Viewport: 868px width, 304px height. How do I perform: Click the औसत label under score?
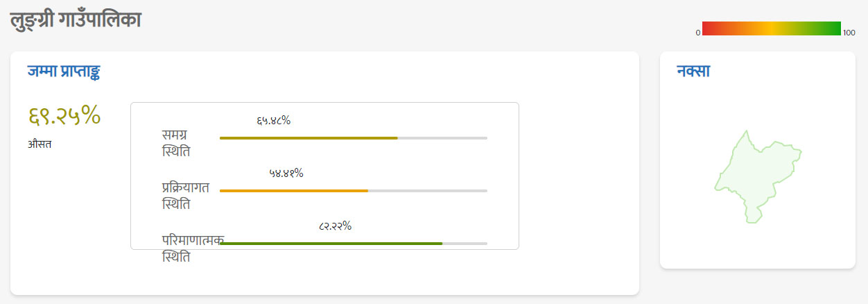[x=40, y=144]
